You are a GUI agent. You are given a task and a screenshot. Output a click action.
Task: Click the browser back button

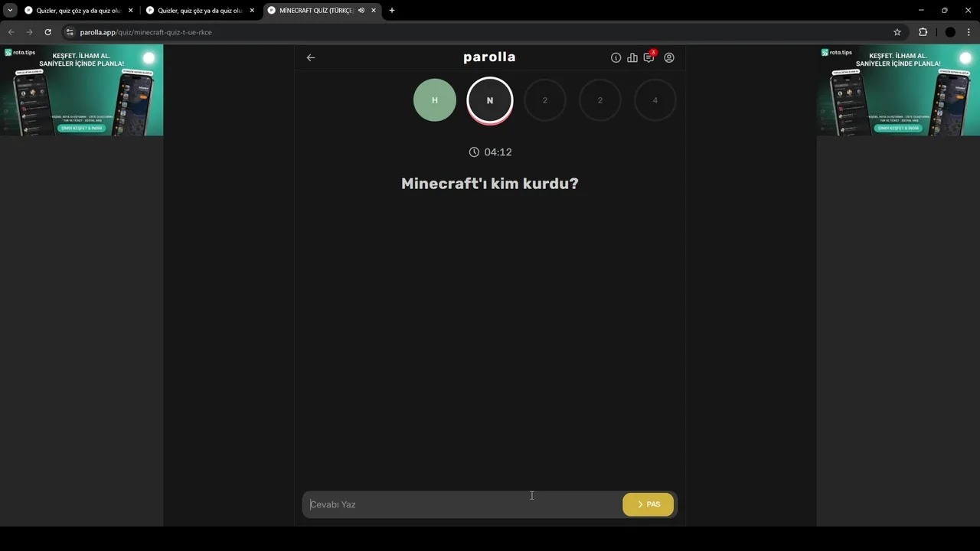point(11,32)
